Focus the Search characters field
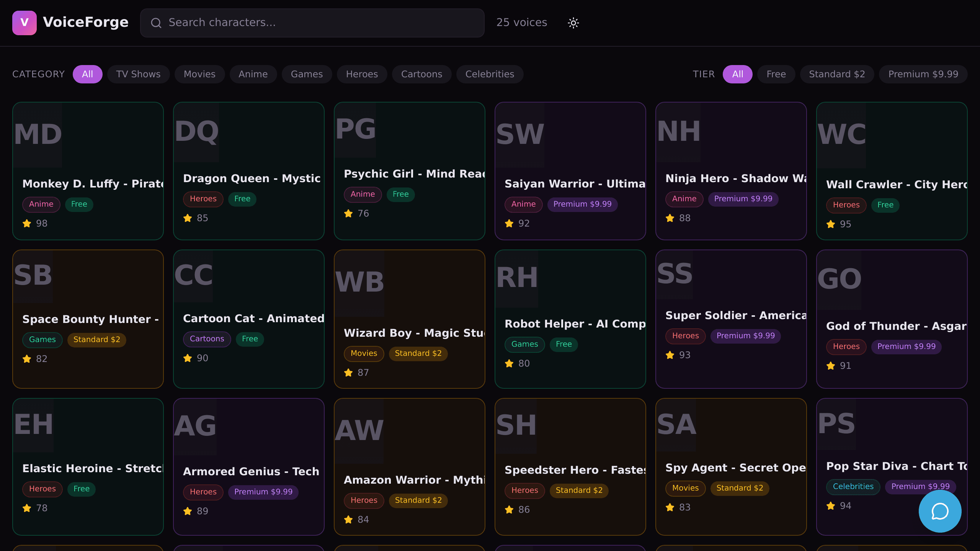Viewport: 980px width, 551px height. pos(312,23)
